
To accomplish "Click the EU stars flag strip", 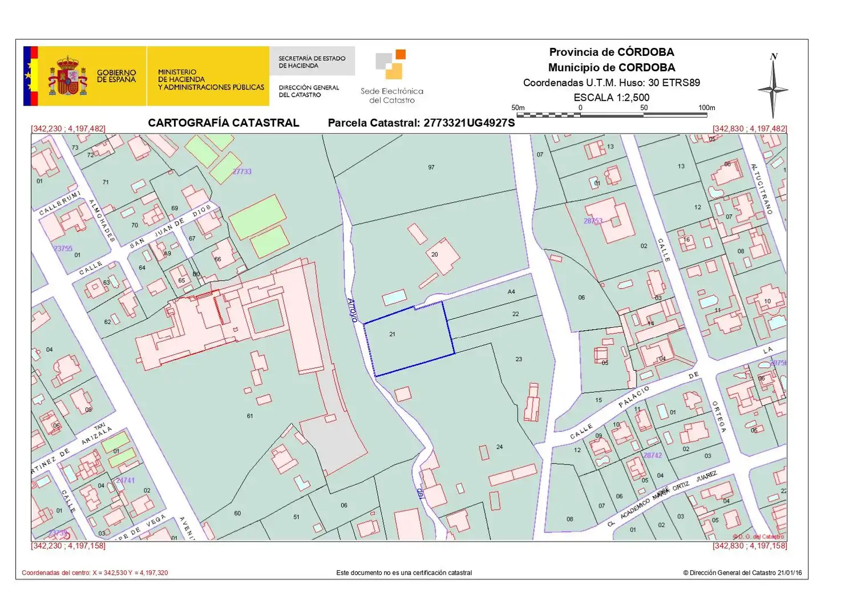I will point(27,76).
